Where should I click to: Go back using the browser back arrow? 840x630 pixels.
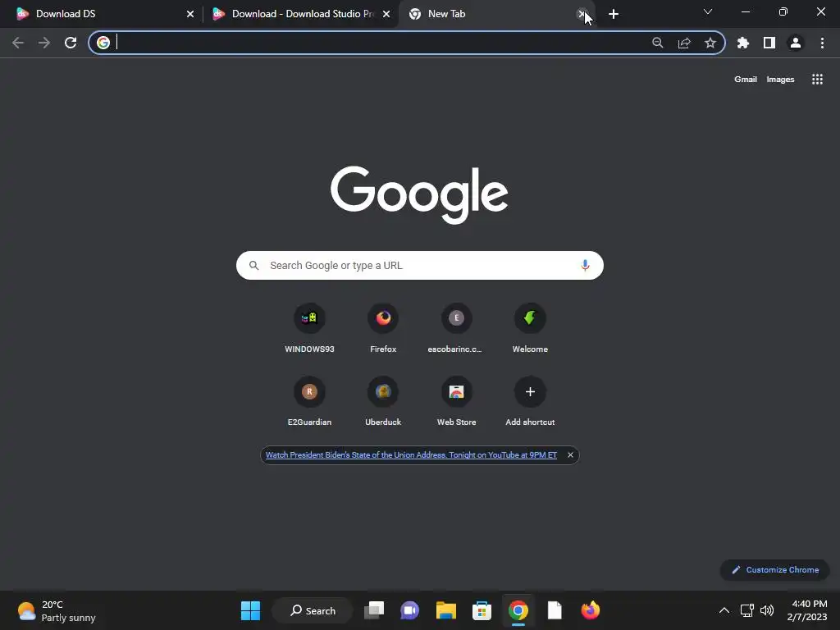click(18, 43)
